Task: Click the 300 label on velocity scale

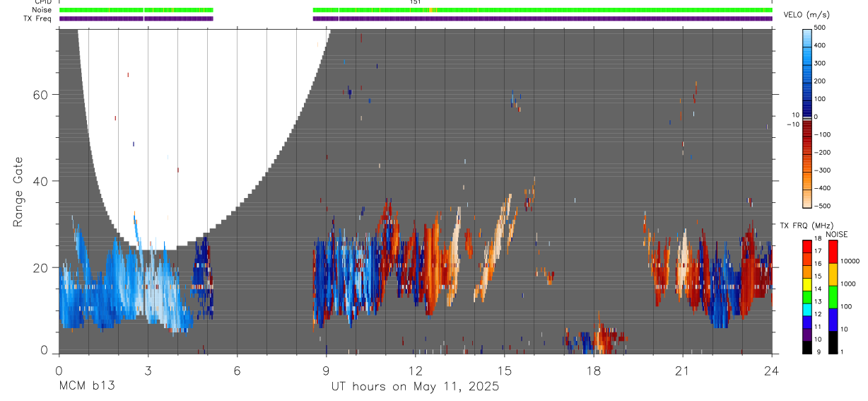Action: click(821, 63)
